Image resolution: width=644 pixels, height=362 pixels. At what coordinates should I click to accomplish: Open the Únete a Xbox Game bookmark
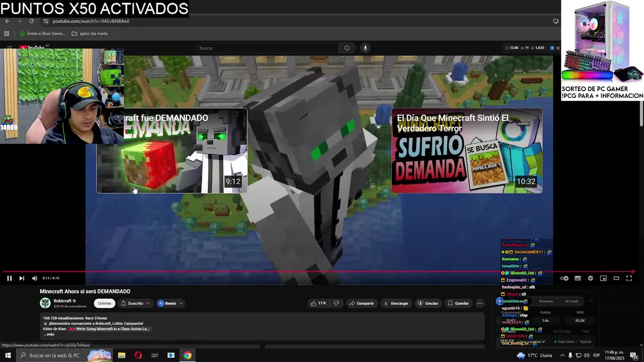tap(42, 34)
